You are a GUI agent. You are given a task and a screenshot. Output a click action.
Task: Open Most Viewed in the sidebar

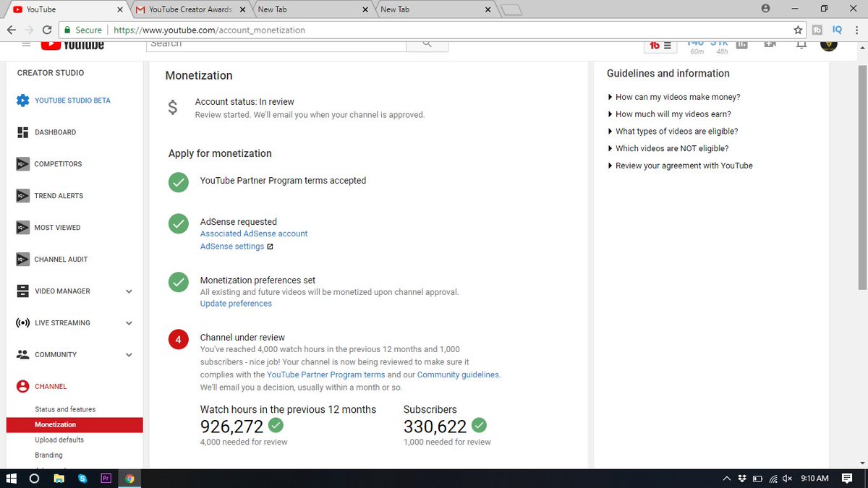coord(48,228)
